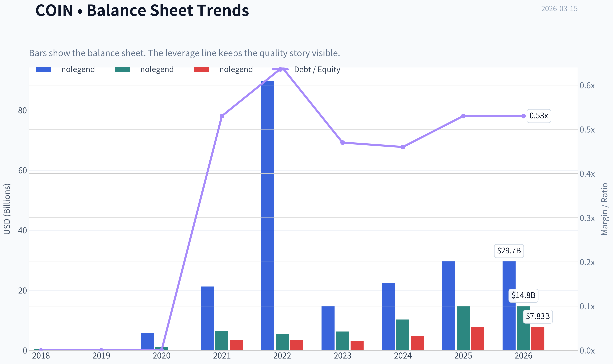
Task: Click the 0.53x line label
Action: tap(539, 116)
